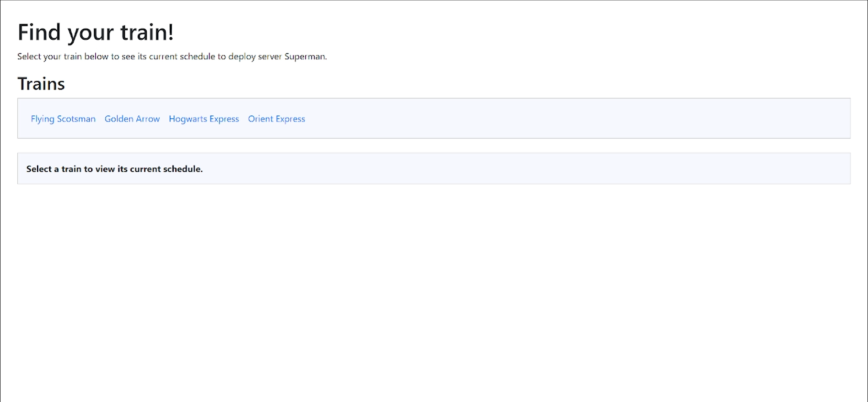Choose the Orient Express link
Screen dimensions: 868x402
pos(276,119)
